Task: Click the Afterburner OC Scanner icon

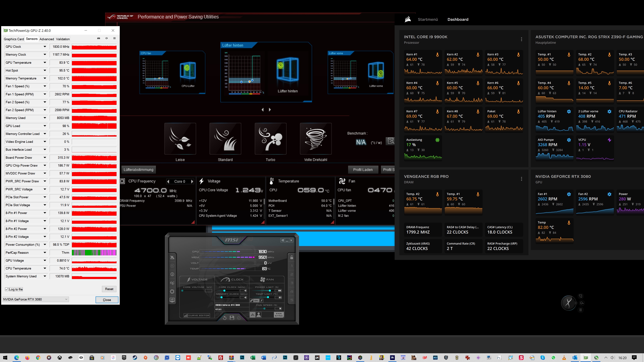Action: tap(172, 283)
